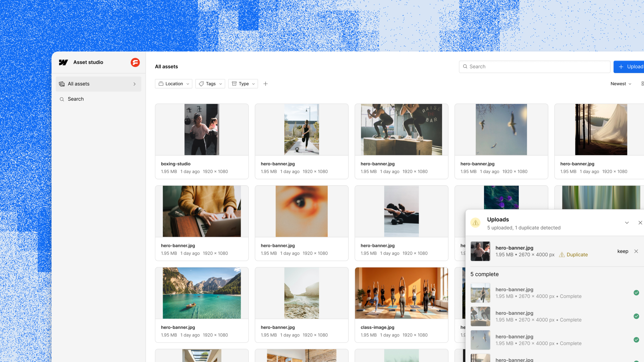Image resolution: width=644 pixels, height=362 pixels.
Task: Click the boxing-studio file name
Action: pyautogui.click(x=176, y=164)
